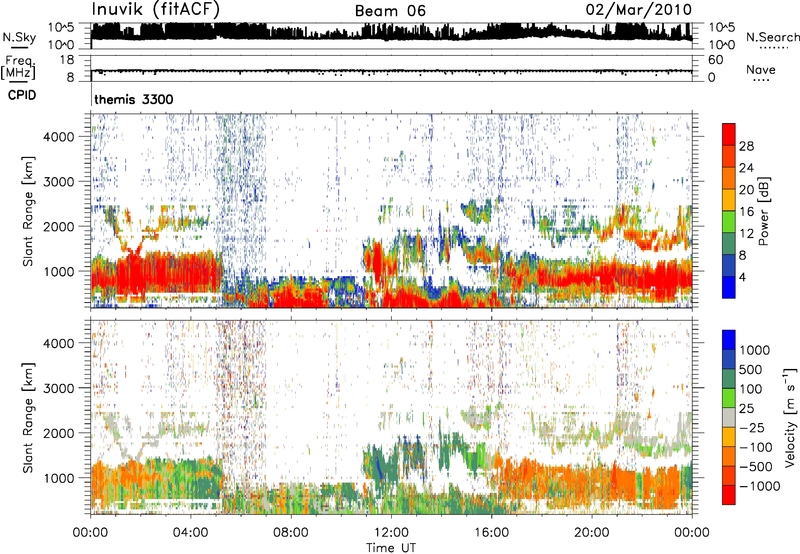
Task: Click the '500' velocity colorbar tick
Action: coord(751,369)
